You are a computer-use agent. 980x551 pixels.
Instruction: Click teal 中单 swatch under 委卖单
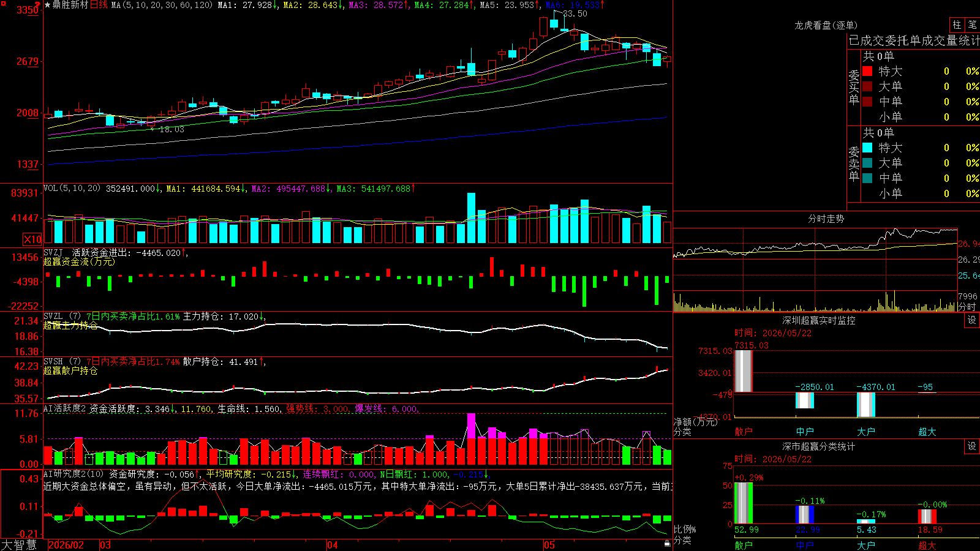[x=867, y=178]
